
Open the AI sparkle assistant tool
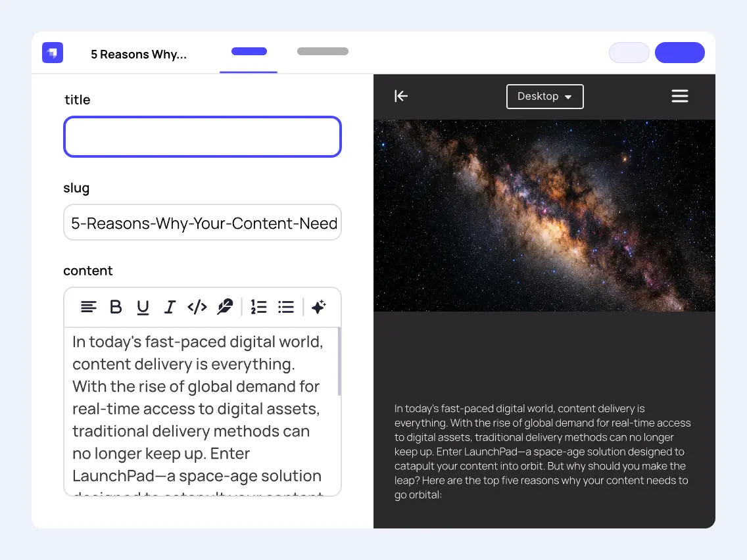coord(319,307)
